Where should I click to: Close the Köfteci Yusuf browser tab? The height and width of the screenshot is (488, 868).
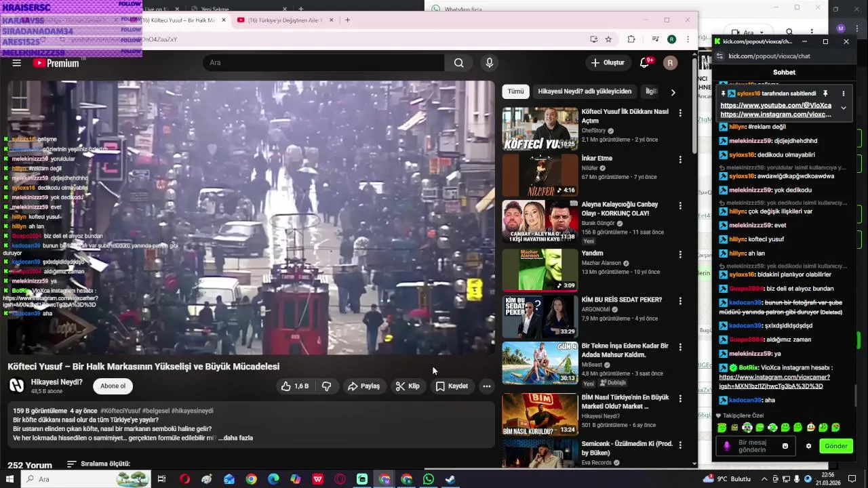(x=224, y=20)
